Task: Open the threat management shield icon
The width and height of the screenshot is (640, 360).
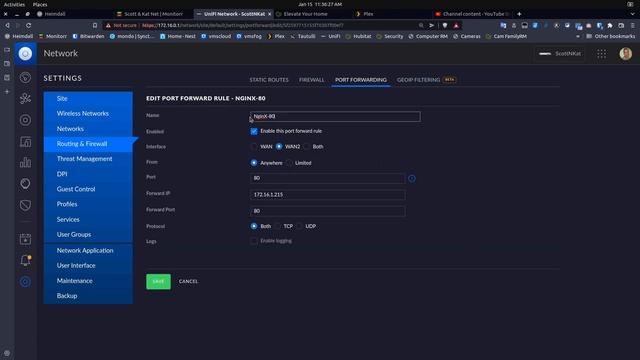Action: point(25,205)
